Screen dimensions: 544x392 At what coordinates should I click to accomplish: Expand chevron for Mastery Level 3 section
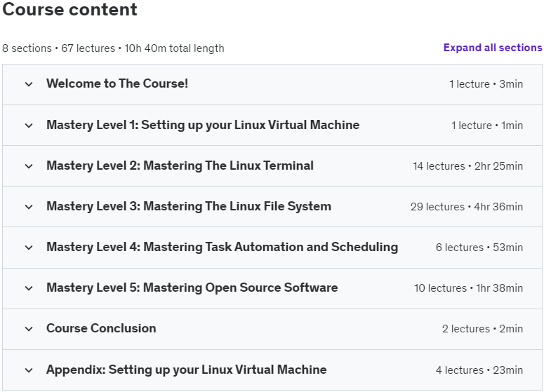[x=29, y=207]
